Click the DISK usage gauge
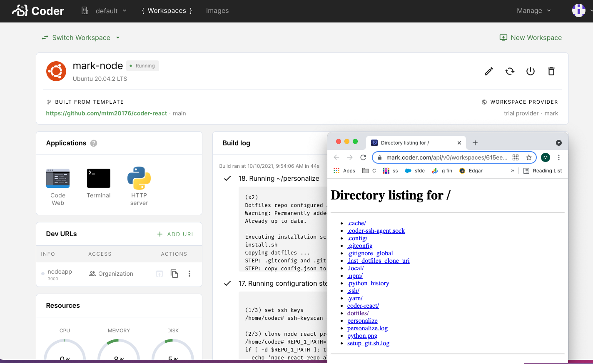This screenshot has height=364, width=593. 173,349
